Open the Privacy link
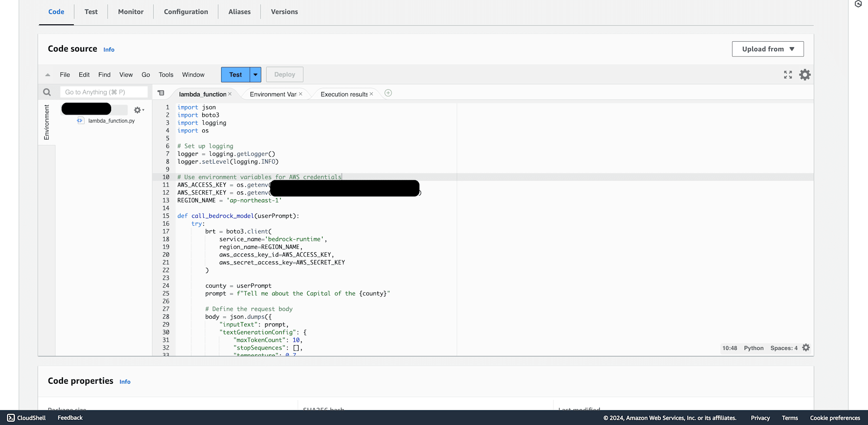The width and height of the screenshot is (868, 425). tap(760, 418)
